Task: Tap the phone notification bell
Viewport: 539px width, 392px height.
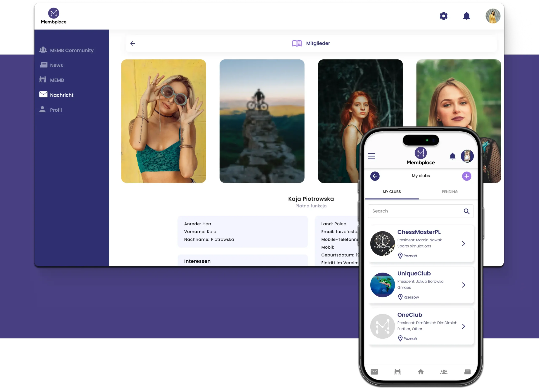Action: pos(452,156)
